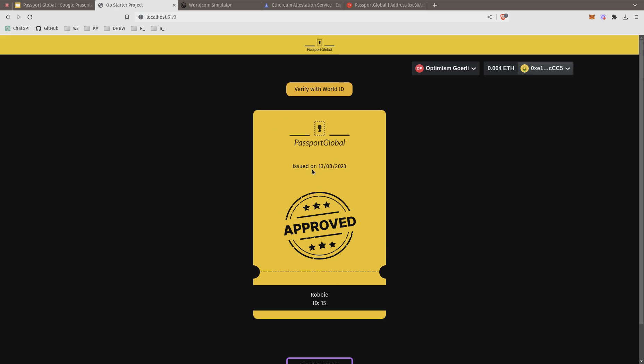Click Verify with World ID button
This screenshot has height=364, width=644.
pyautogui.click(x=319, y=89)
